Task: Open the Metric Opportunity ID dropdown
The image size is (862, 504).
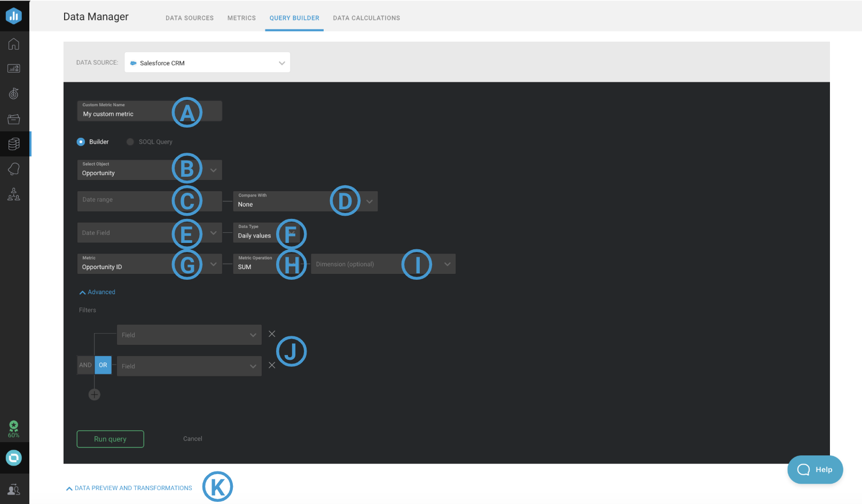Action: [150, 264]
